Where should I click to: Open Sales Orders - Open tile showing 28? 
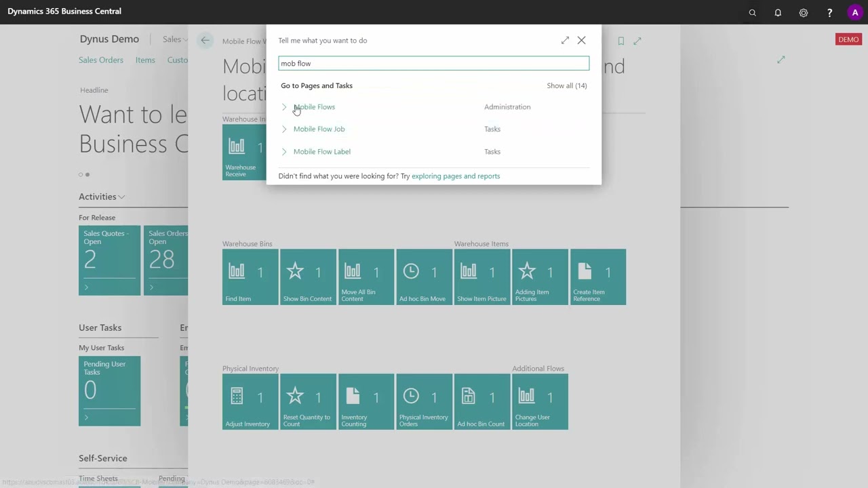tap(166, 260)
